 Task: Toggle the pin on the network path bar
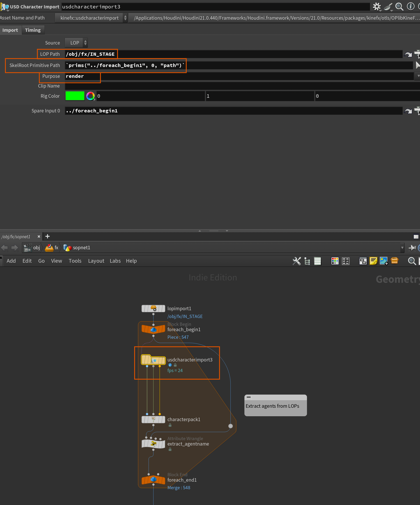point(412,248)
